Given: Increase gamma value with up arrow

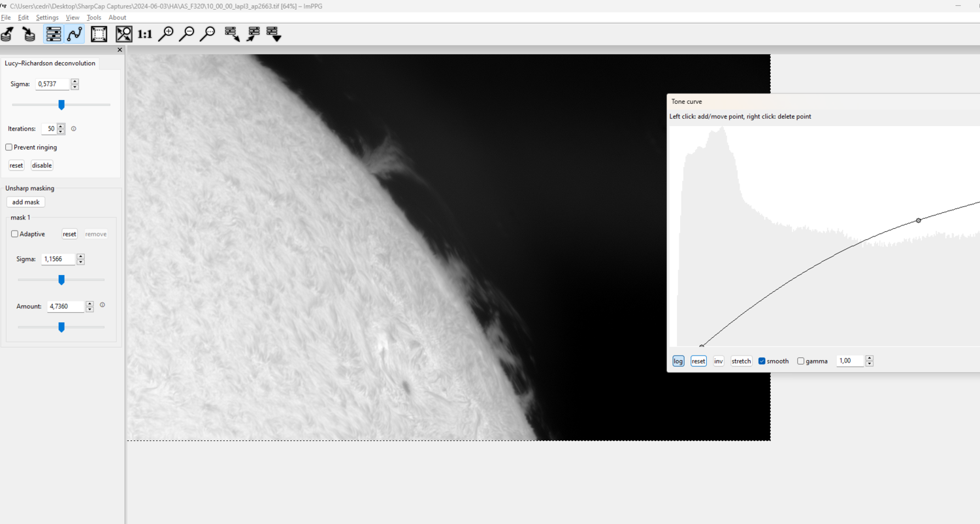Looking at the screenshot, I should click(870, 359).
